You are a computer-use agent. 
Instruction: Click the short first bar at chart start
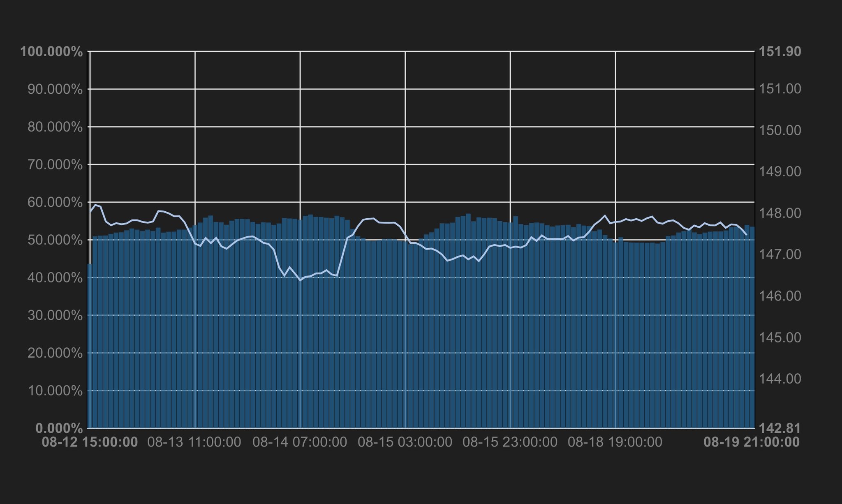pos(90,345)
